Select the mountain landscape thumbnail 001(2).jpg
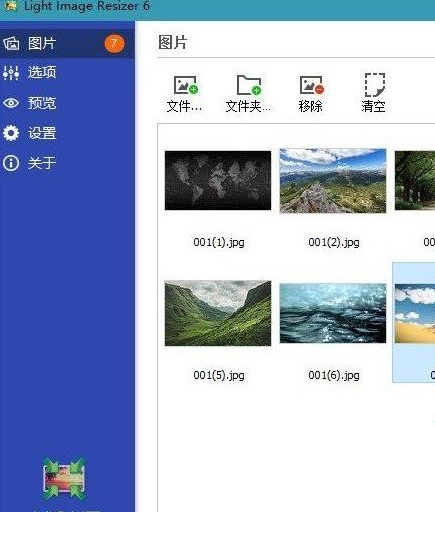 coord(333,181)
